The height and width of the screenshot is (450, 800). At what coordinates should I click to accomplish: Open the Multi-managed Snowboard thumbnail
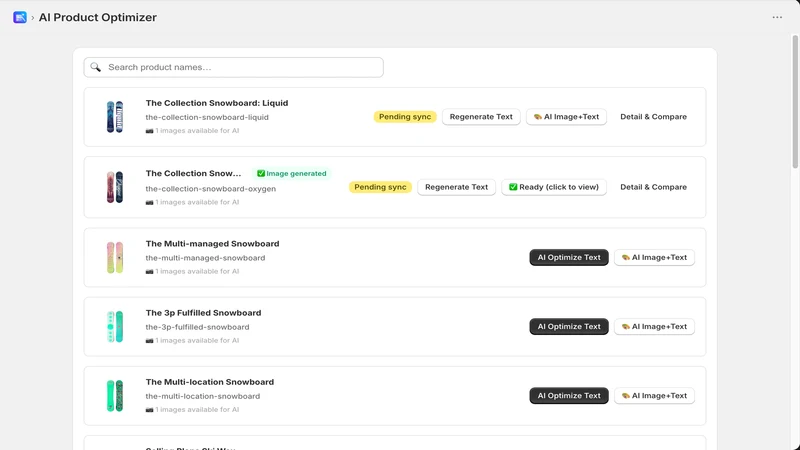[115, 257]
